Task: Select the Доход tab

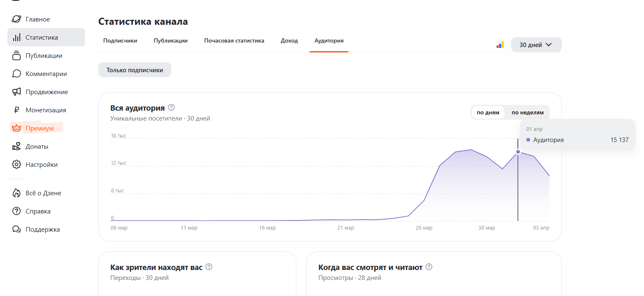Action: (x=289, y=40)
